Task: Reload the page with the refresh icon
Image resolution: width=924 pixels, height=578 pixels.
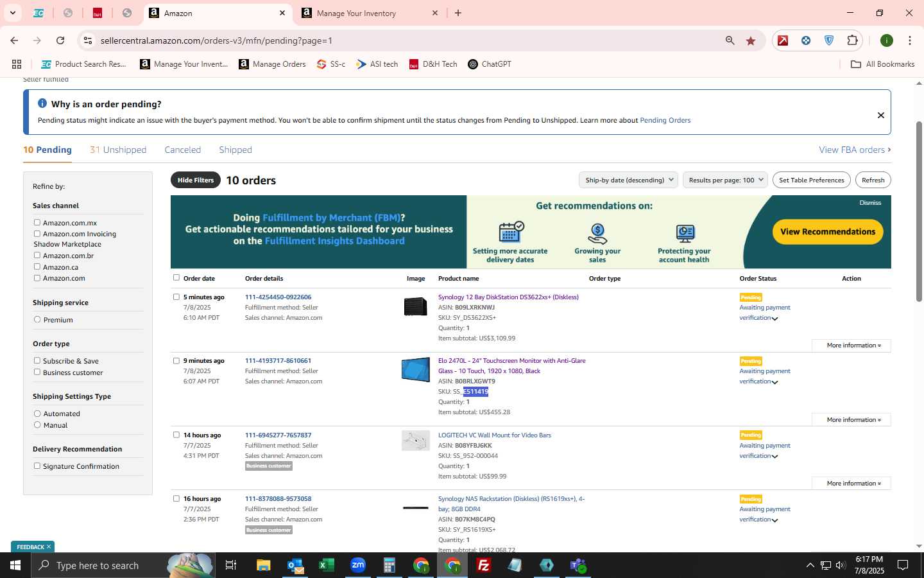Action: click(x=60, y=40)
